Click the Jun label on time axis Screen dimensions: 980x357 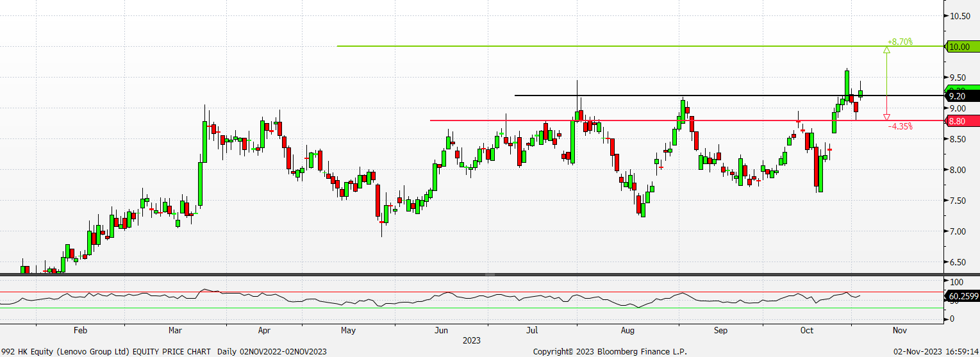point(441,331)
